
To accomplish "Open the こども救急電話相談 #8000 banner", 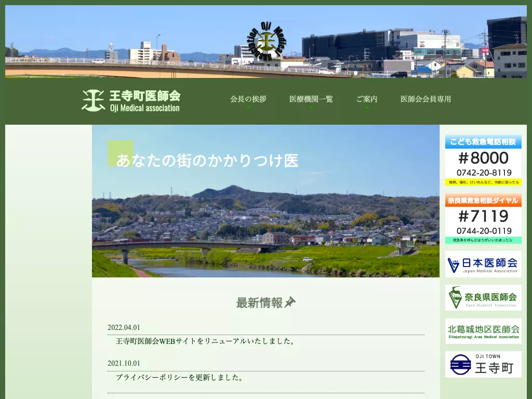I will [483, 160].
